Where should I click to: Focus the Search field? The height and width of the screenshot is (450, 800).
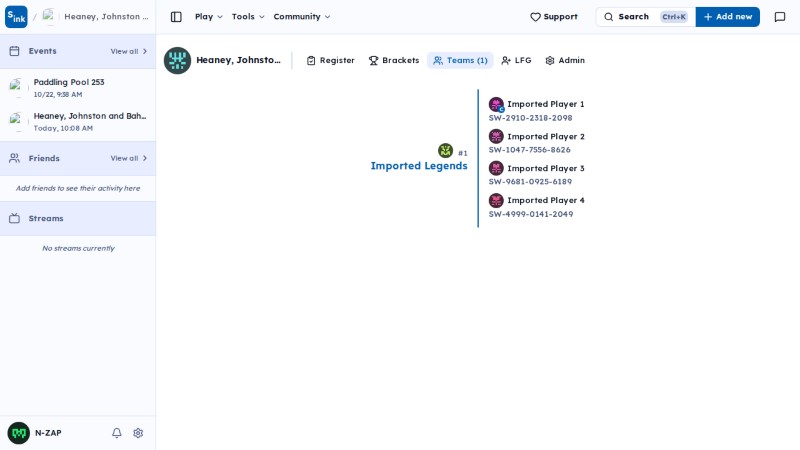pyautogui.click(x=645, y=17)
